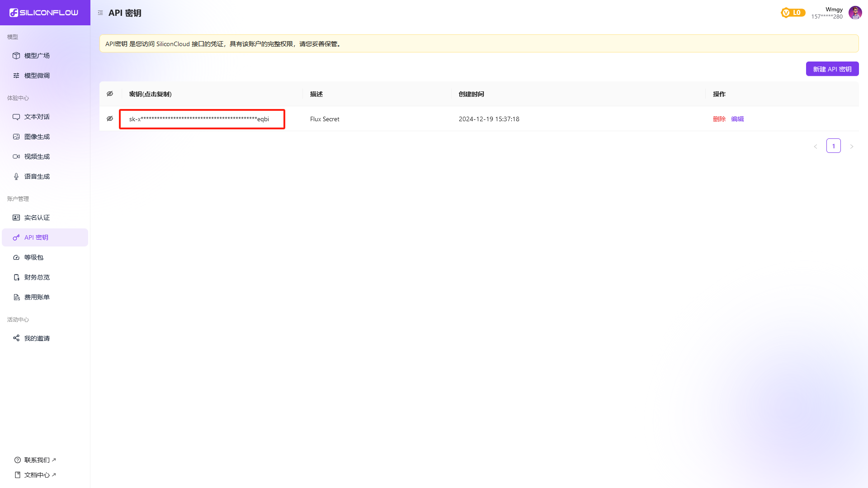Click the 费用账单 bill icon

click(x=16, y=297)
